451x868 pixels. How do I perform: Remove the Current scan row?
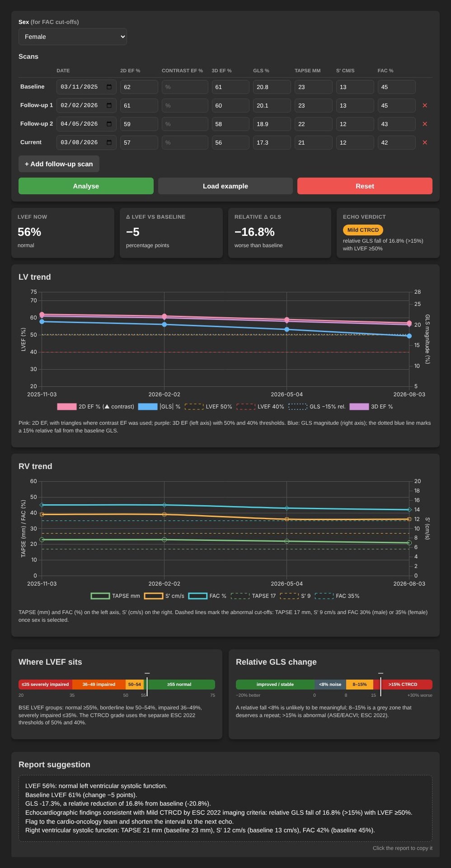tap(425, 142)
